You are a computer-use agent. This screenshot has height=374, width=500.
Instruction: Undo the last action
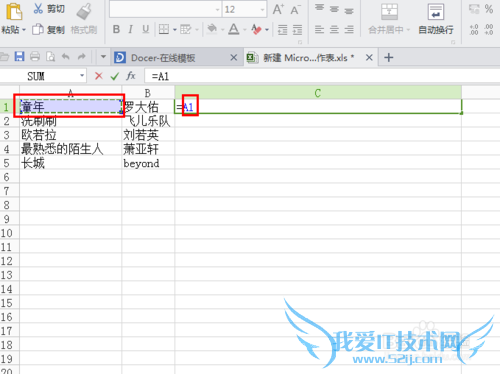point(66,57)
